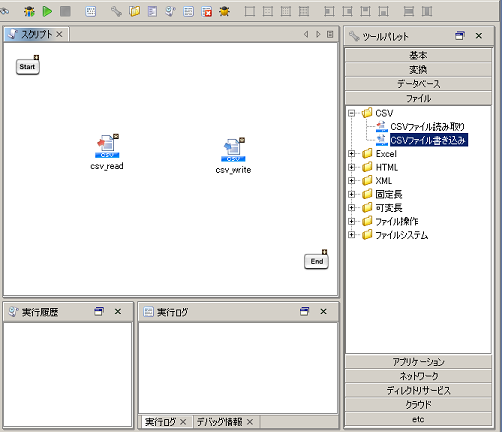The width and height of the screenshot is (502, 432).
Task: Select CSVファイル読み取り tree item
Action: click(x=427, y=127)
